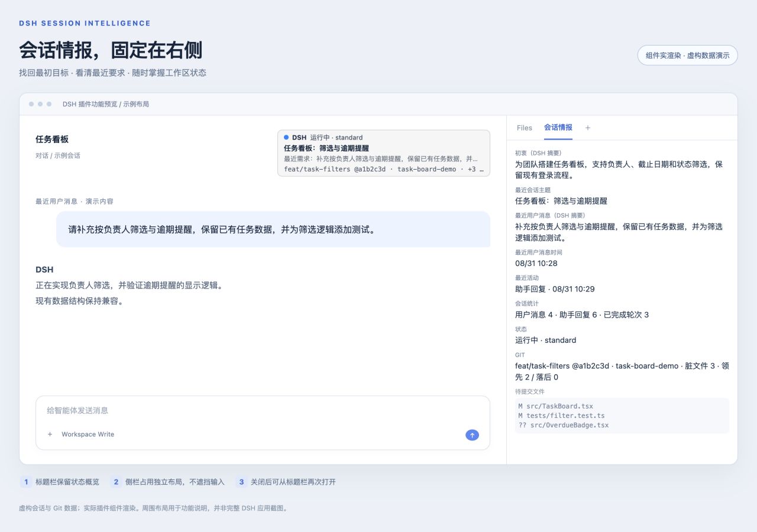Screen dimensions: 757x532
Task: Open the Workspace Write mode selector
Action: [88, 434]
